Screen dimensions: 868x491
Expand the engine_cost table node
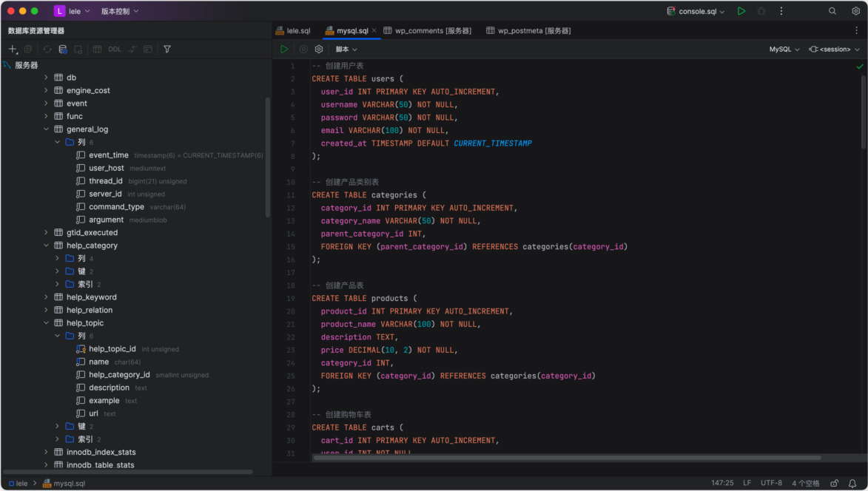[x=47, y=90]
